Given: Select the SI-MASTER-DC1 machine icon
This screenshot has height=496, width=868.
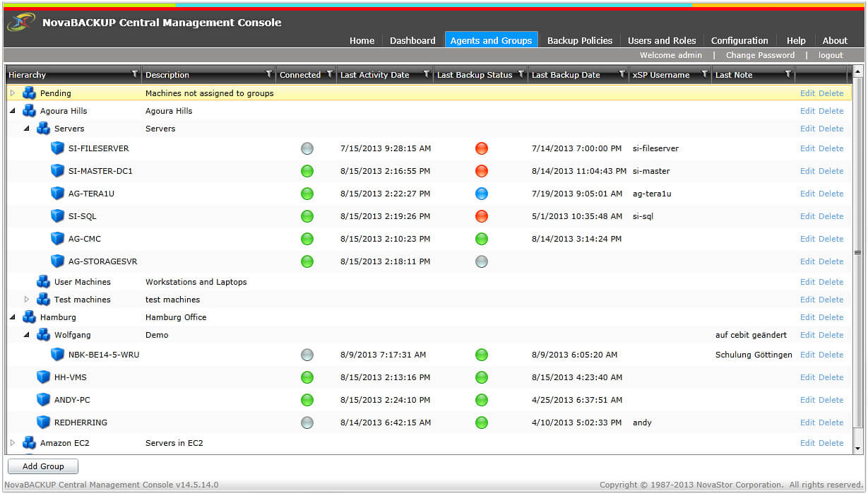Looking at the screenshot, I should click(x=57, y=171).
